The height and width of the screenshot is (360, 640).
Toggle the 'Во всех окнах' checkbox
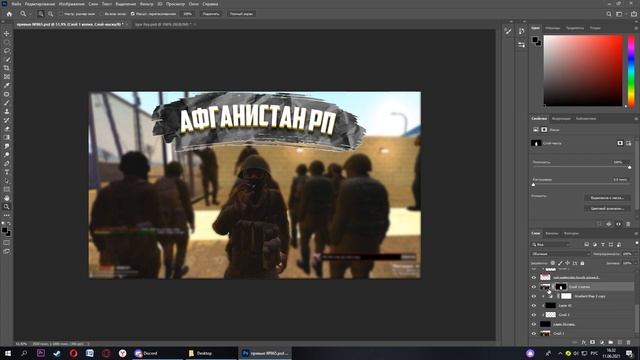pos(102,14)
